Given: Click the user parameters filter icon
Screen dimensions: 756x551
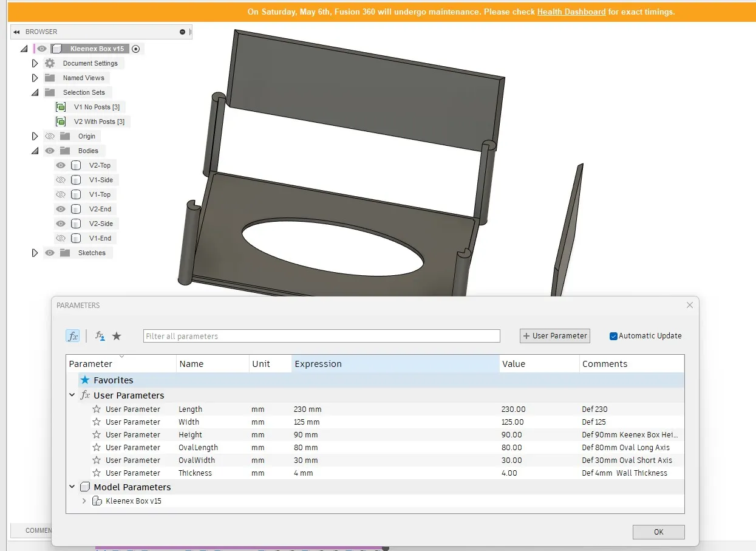Looking at the screenshot, I should click(x=100, y=336).
